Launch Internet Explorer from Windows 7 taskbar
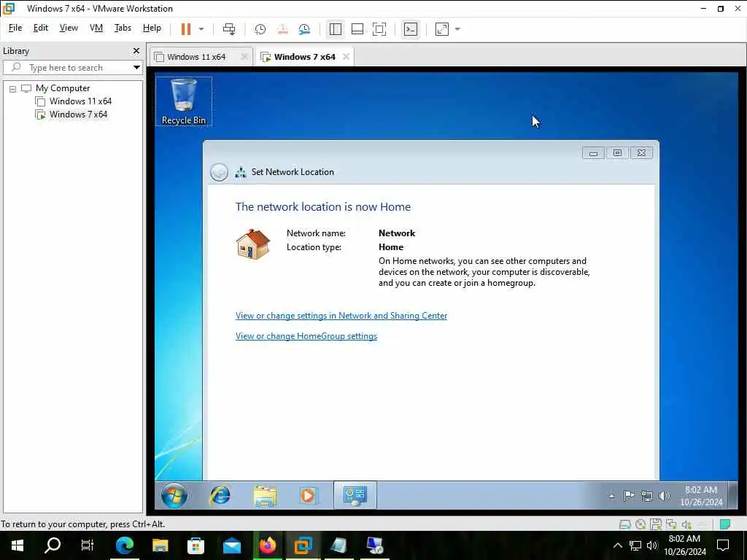 coord(220,496)
